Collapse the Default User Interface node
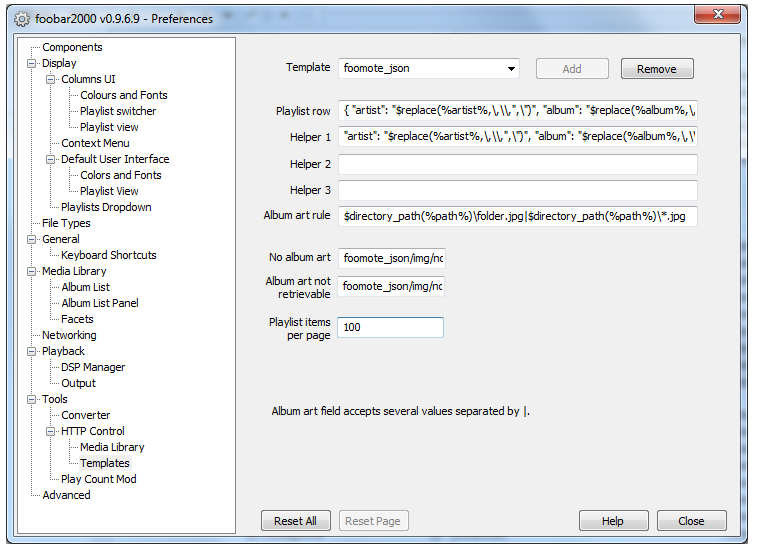 (50, 159)
